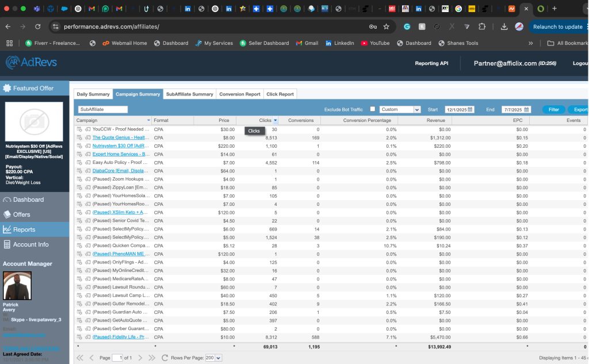589x364 pixels.
Task: Click the Account Info calculator icon
Action: tap(7, 244)
